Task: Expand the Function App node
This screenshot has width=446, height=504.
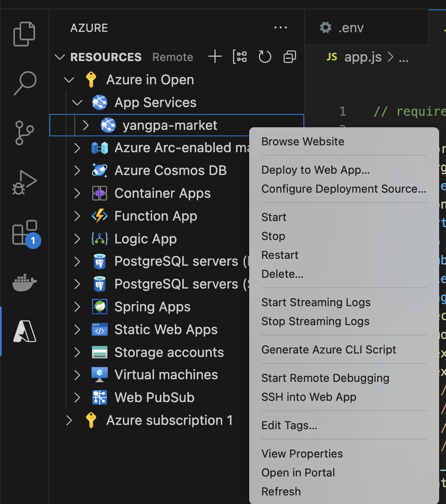Action: click(77, 216)
